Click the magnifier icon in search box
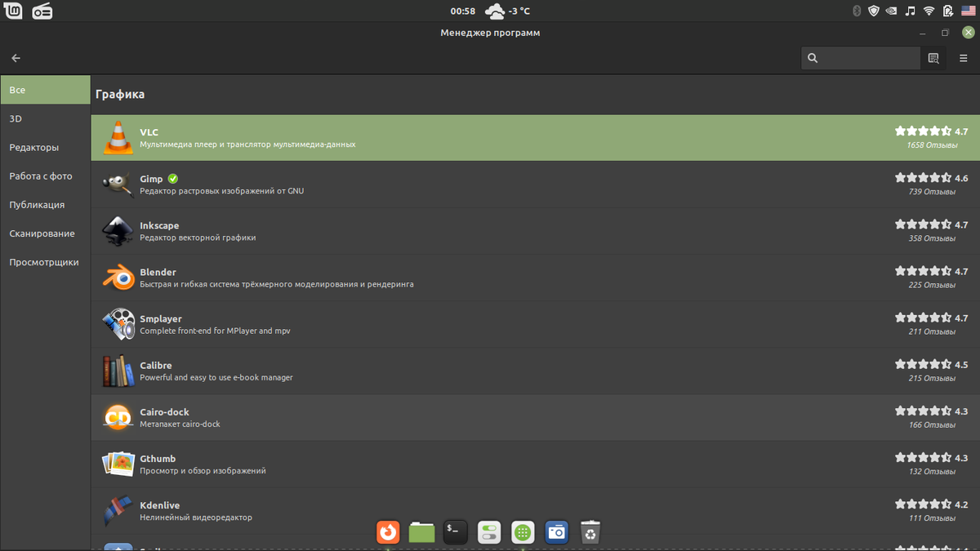The image size is (980, 551). point(813,58)
